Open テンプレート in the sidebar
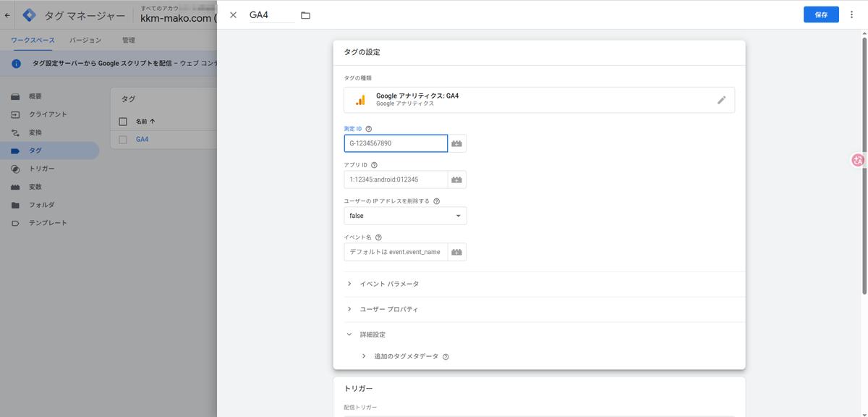The image size is (868, 417). (49, 223)
